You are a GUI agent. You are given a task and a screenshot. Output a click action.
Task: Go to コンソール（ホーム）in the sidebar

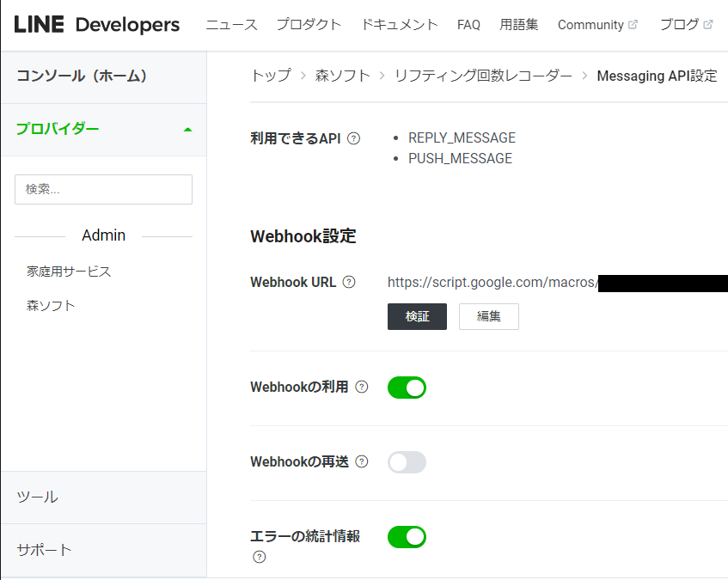[104, 76]
